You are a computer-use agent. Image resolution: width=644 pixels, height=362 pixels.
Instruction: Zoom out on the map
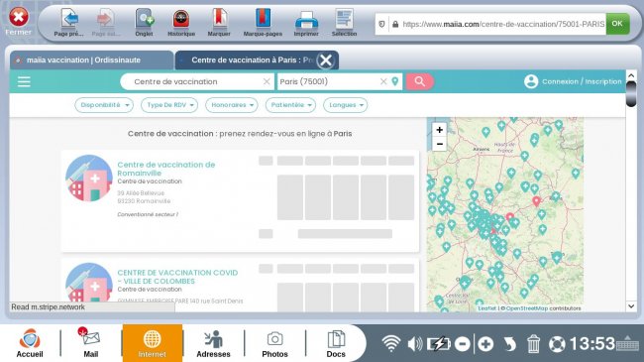[440, 144]
